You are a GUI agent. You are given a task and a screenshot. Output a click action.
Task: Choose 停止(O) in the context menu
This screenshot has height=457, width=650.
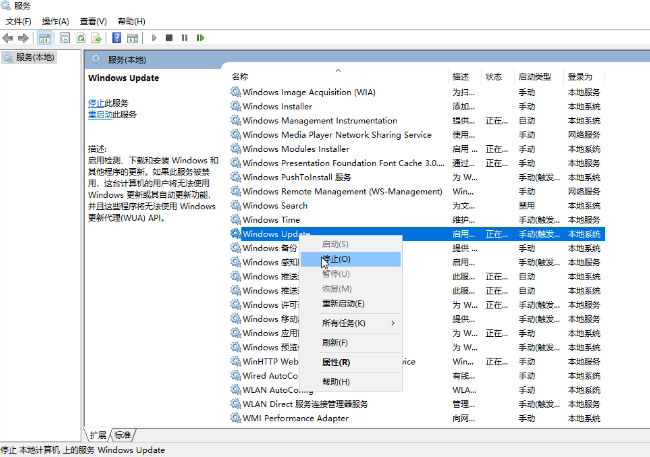[351, 259]
